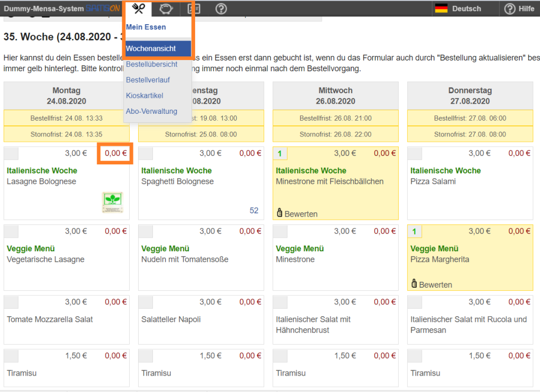Click the 35. Woche heading
The height and width of the screenshot is (392, 540).
64,36
